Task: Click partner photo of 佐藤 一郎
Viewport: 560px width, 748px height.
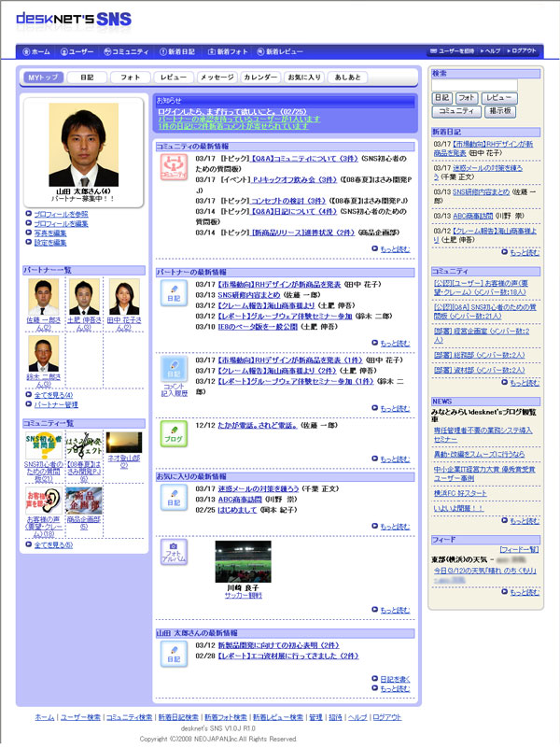Action: [x=43, y=297]
